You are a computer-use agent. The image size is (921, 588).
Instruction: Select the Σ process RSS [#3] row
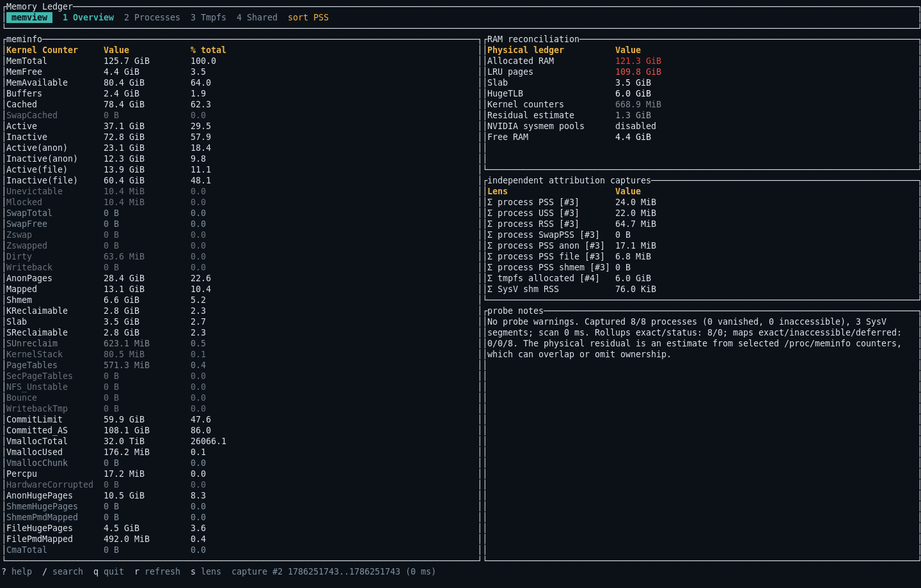(x=702, y=224)
